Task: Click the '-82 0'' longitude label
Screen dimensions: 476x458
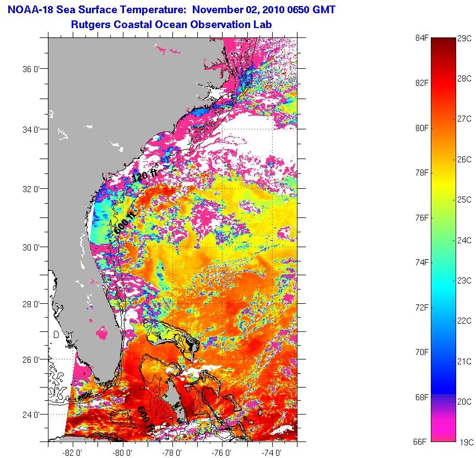Action: 72,453
